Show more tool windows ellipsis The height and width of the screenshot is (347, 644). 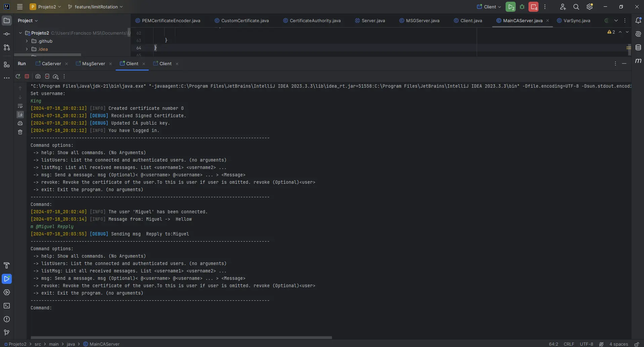[7, 78]
